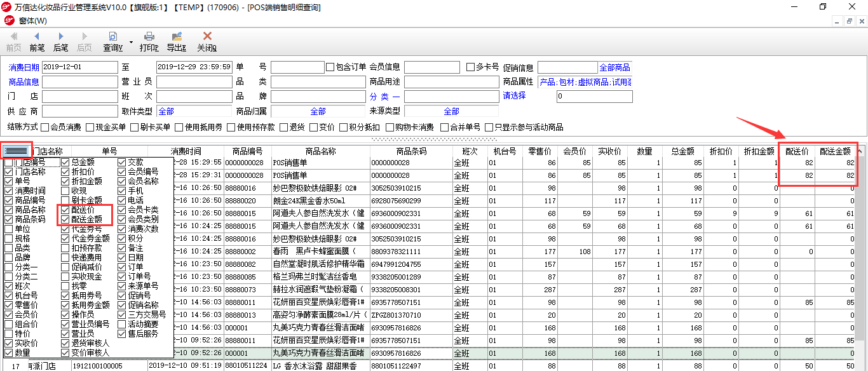Image resolution: width=868 pixels, height=371 pixels.
Task: Check 品牌 column option
Action: coord(9,257)
